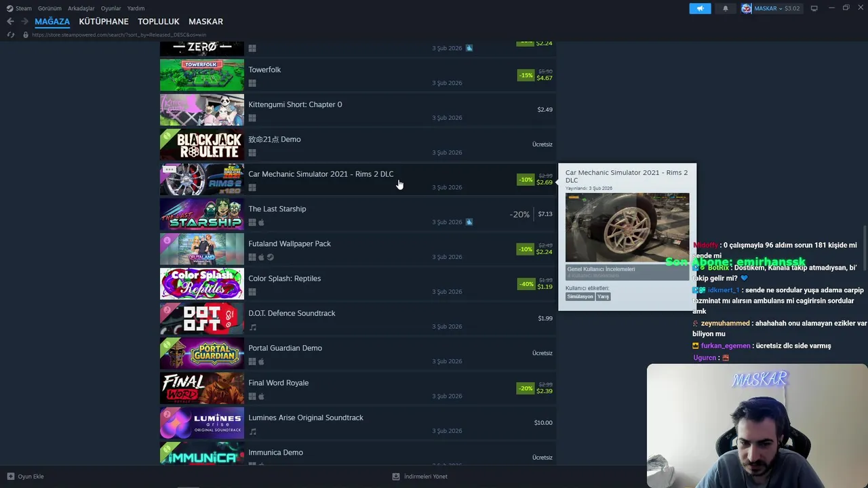The image size is (868, 488).
Task: Click the Steam logo menu
Action: pyautogui.click(x=19, y=8)
